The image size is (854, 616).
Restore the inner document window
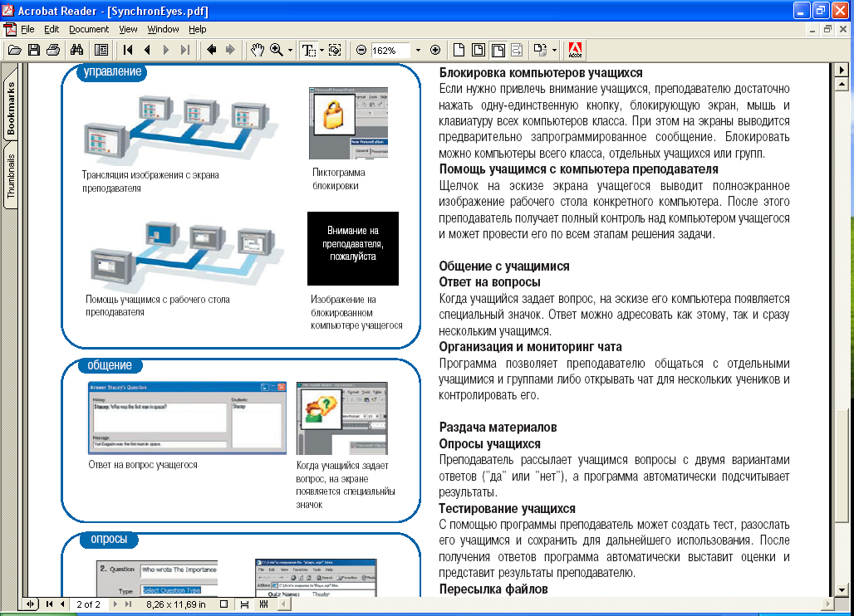(827, 29)
